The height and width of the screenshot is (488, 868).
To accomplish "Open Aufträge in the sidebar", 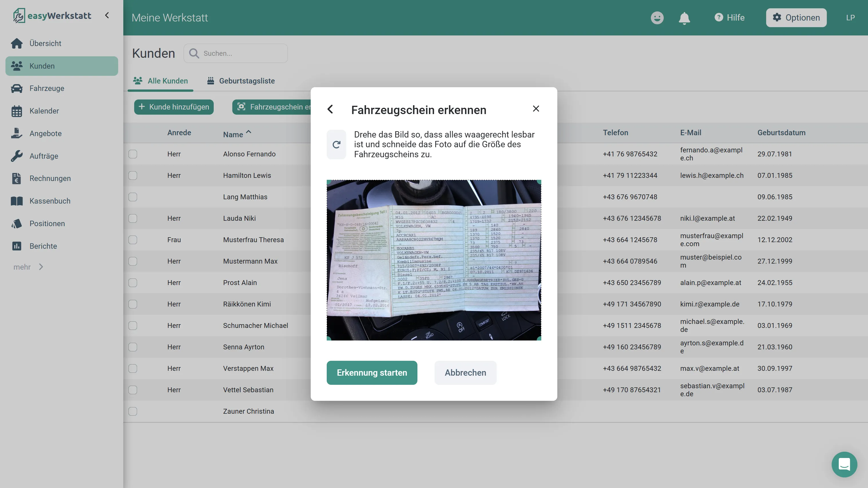I will pos(62,156).
